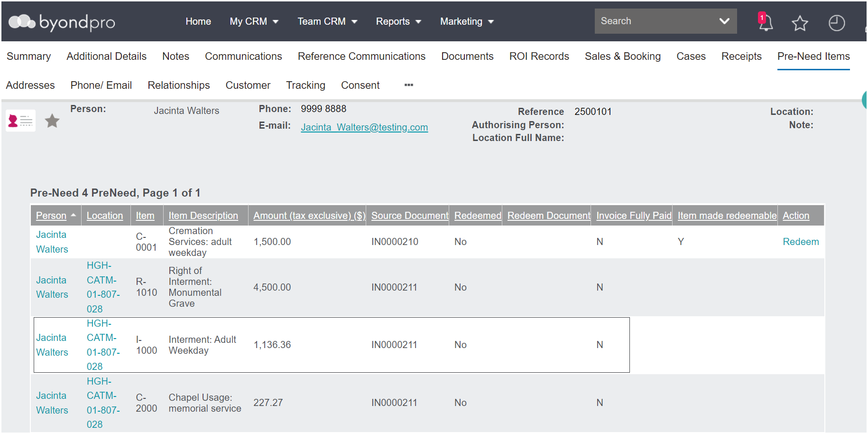
Task: Mark Jacinta Walters as favourite star
Action: [x=52, y=121]
